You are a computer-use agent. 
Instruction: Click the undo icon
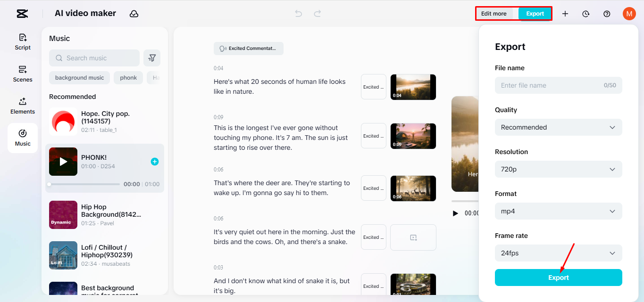(x=298, y=14)
